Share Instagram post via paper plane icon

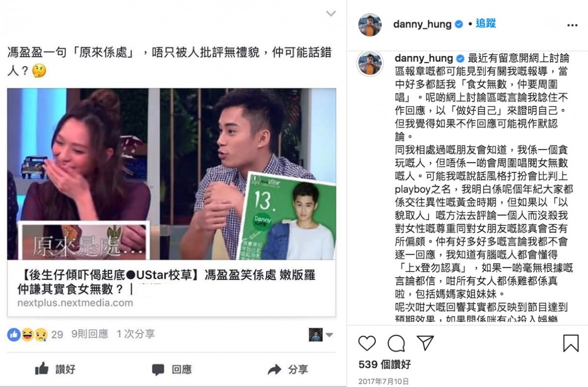pyautogui.click(x=425, y=343)
